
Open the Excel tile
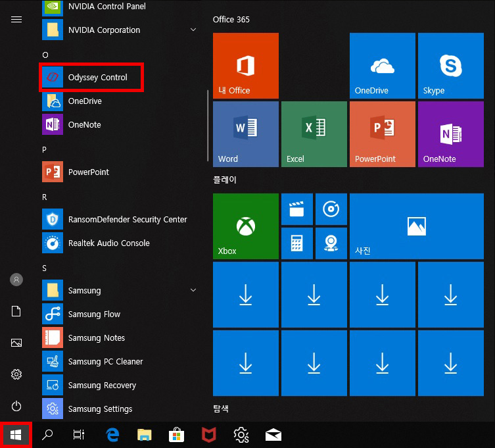pyautogui.click(x=314, y=134)
